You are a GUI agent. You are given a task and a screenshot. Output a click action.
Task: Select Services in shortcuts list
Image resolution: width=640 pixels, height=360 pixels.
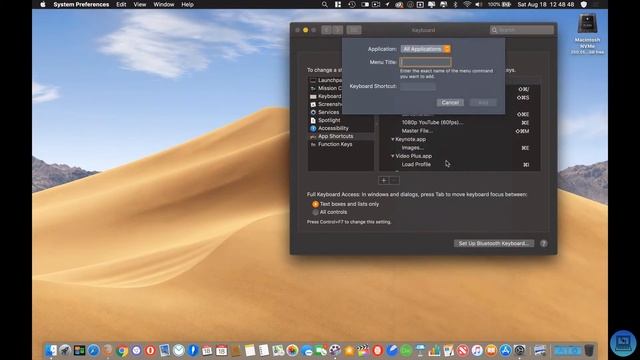(340, 112)
